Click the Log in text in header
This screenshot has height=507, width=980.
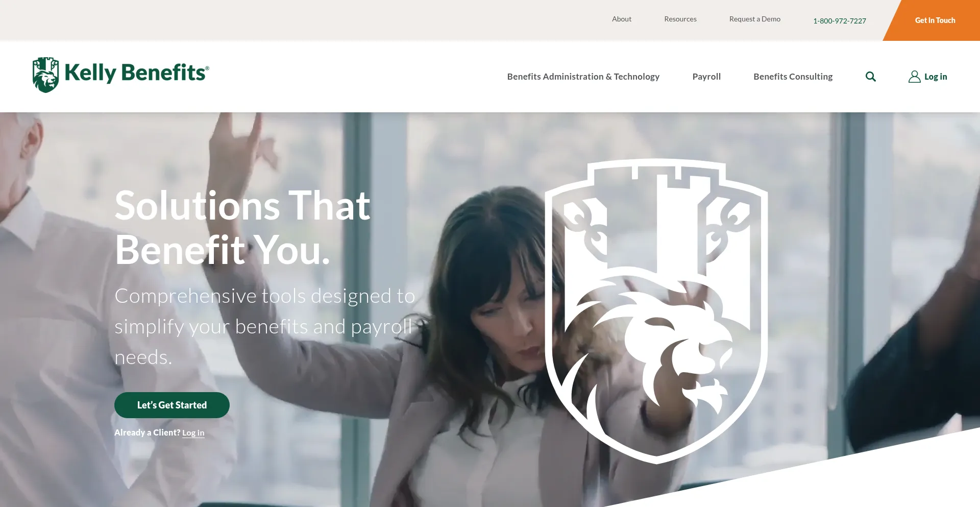tap(935, 77)
